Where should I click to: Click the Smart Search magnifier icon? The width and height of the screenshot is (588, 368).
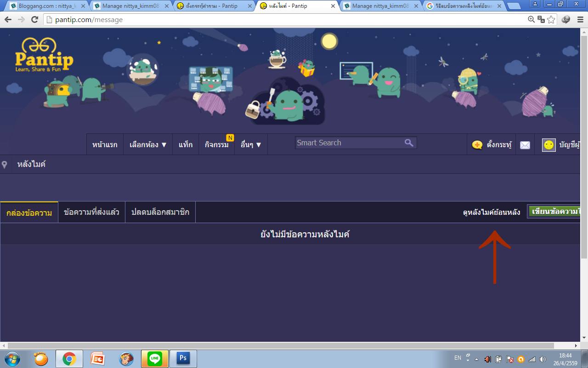[x=408, y=143]
